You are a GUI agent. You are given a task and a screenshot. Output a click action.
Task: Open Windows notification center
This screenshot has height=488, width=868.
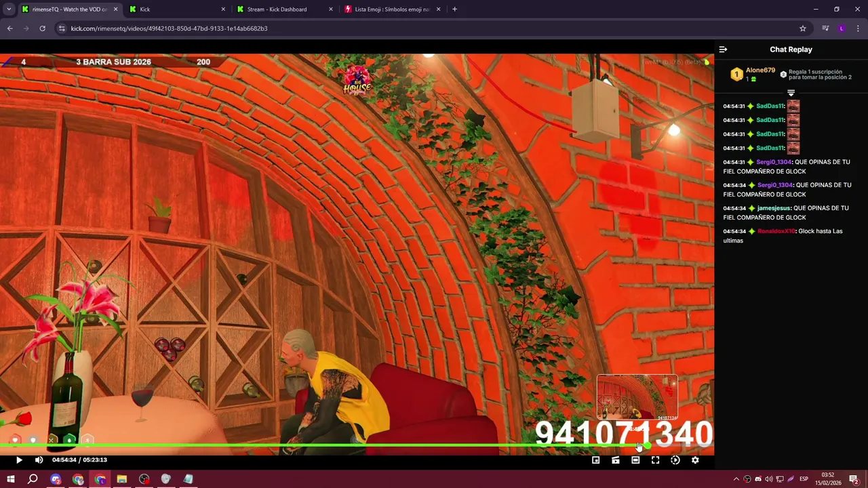pos(854,479)
